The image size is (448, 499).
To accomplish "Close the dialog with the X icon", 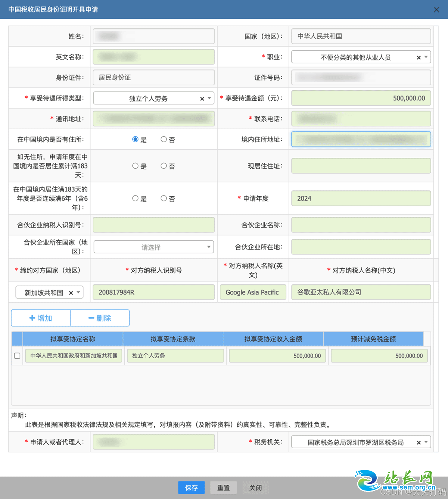I will [436, 10].
